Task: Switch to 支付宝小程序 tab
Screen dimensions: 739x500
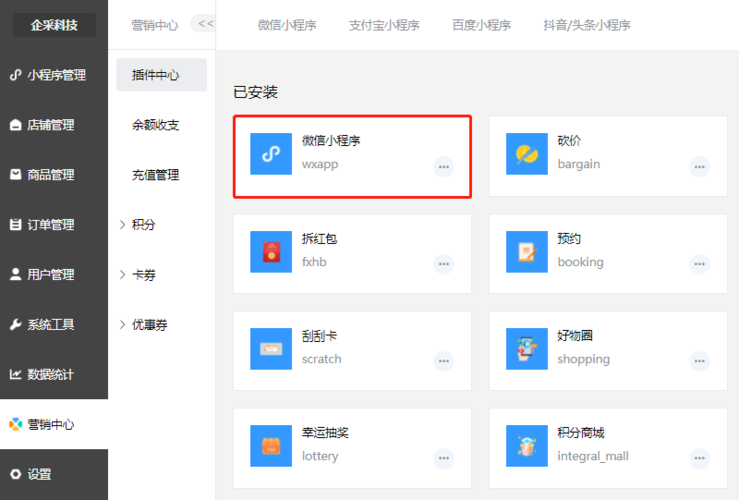Action: tap(384, 25)
